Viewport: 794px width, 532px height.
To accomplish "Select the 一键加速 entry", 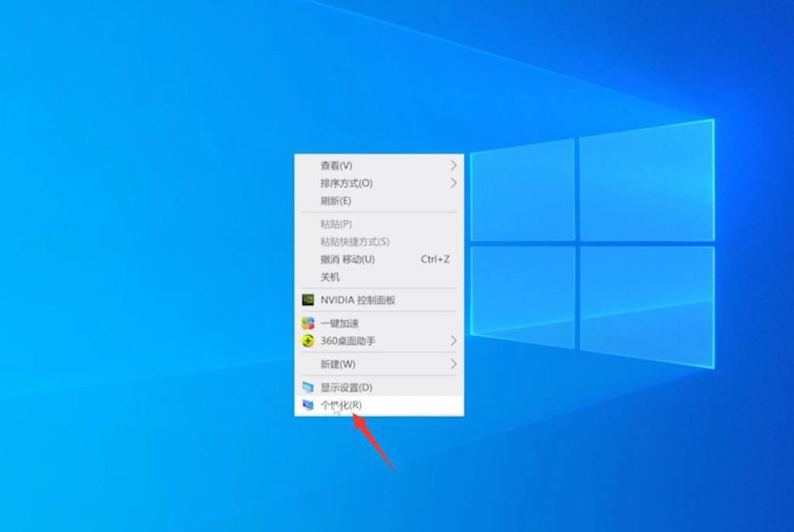I will point(378,323).
